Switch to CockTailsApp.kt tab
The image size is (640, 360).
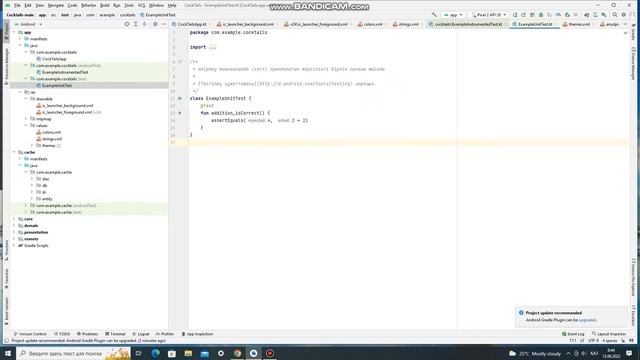pyautogui.click(x=191, y=24)
